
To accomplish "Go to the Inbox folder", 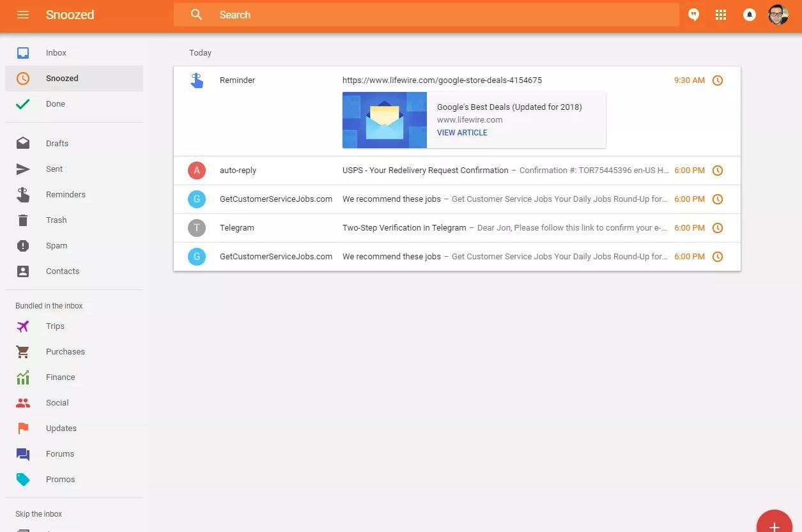I will pyautogui.click(x=56, y=53).
